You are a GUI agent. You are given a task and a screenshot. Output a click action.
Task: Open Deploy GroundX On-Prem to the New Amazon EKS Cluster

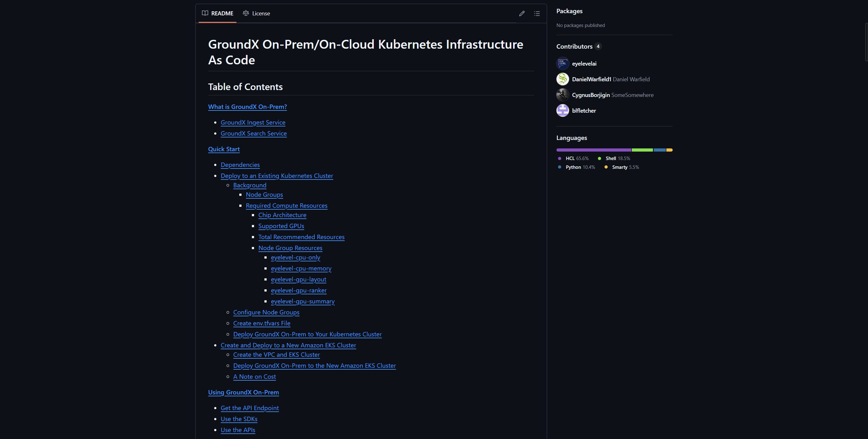(314, 366)
